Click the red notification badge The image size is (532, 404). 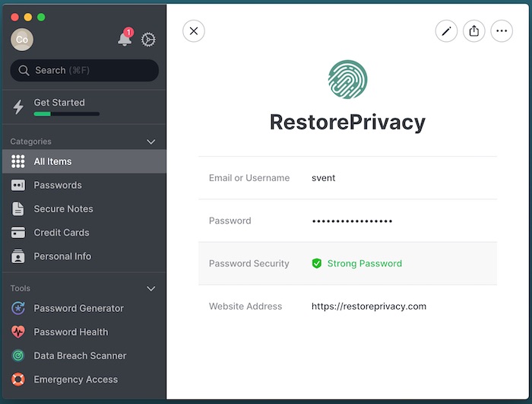pyautogui.click(x=128, y=32)
